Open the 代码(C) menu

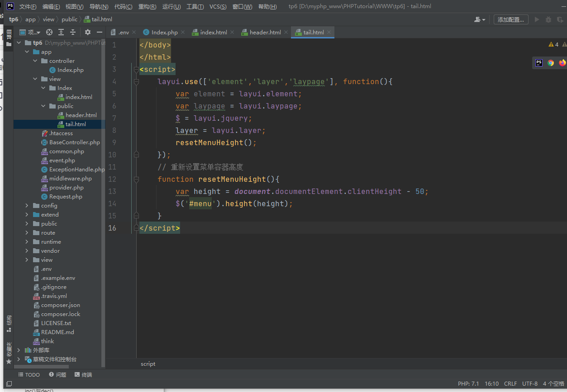124,6
